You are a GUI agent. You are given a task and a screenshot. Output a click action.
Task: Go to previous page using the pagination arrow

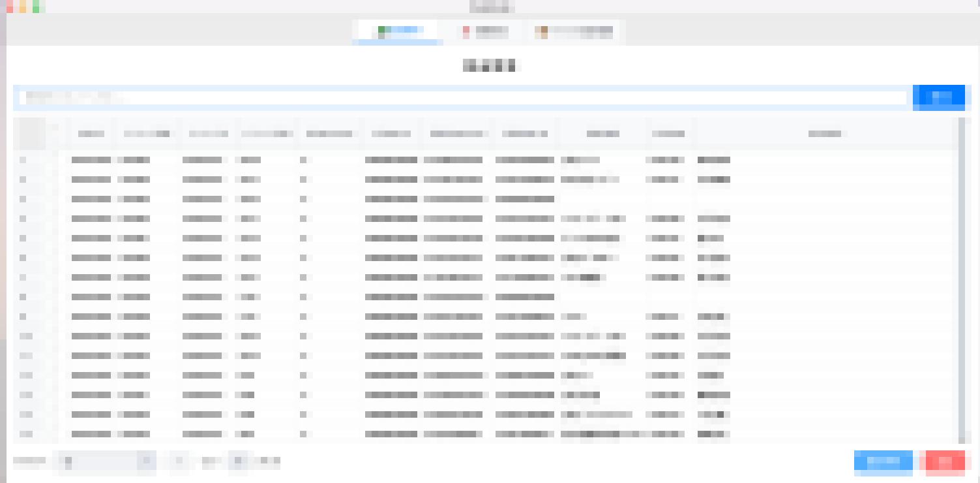coord(179,461)
